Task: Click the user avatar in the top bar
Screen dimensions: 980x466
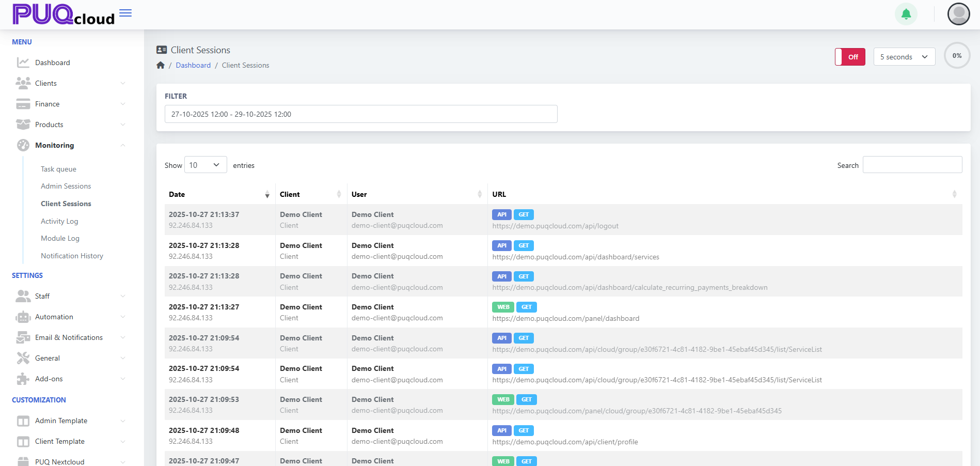Action: tap(958, 14)
